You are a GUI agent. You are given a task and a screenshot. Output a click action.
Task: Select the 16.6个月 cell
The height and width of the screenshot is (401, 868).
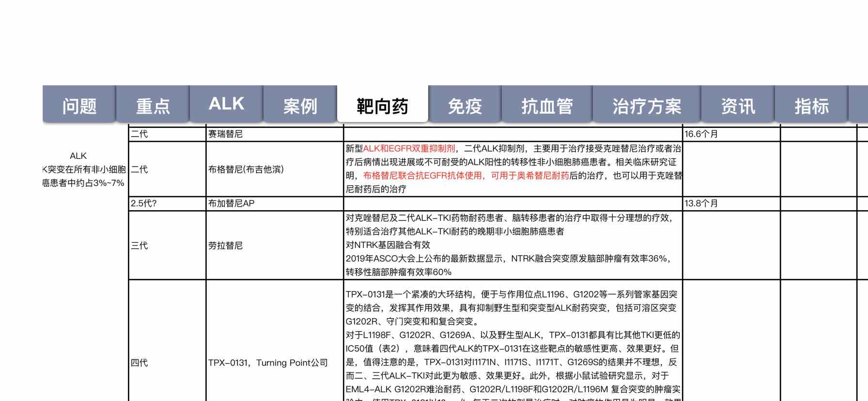tap(730, 134)
